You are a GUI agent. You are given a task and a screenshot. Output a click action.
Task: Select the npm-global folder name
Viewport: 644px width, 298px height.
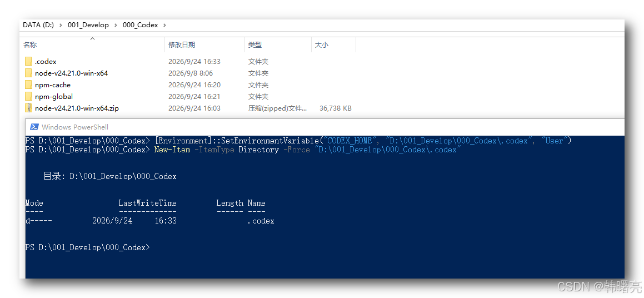point(54,97)
